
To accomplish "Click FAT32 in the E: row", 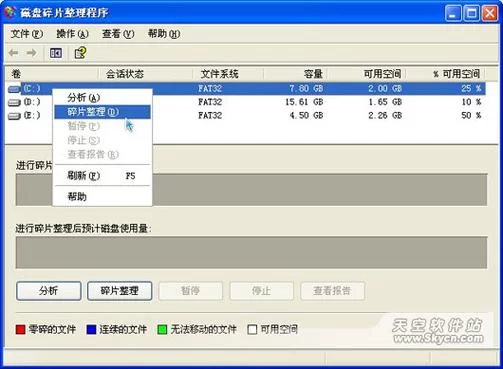I will [x=210, y=116].
